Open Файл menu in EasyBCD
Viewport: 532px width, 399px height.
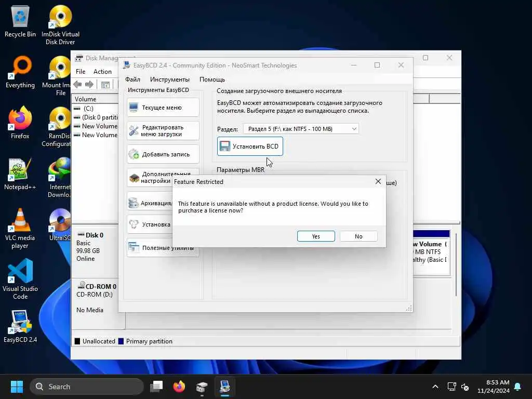point(132,79)
